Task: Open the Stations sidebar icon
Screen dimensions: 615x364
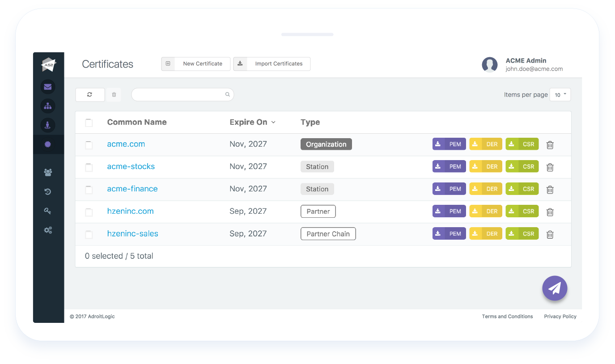Action: [x=48, y=125]
